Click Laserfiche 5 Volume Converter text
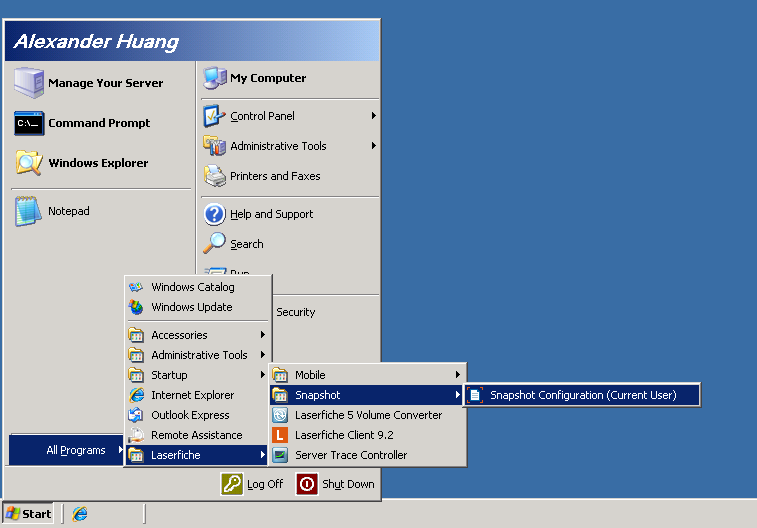 click(x=368, y=415)
